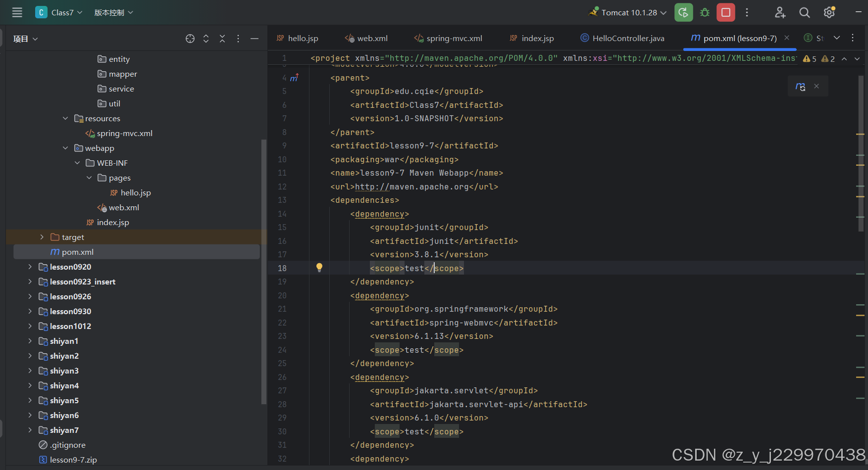The image size is (868, 470).
Task: Start debugging with the bug icon
Action: point(704,12)
